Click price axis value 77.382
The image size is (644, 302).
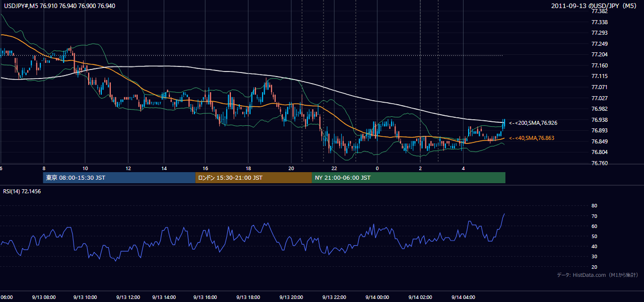coord(599,12)
